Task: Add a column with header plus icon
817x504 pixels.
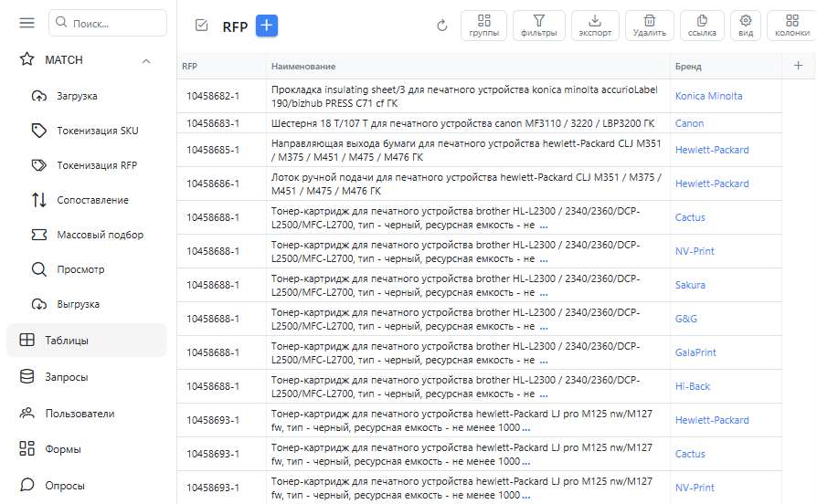Action: coord(798,66)
